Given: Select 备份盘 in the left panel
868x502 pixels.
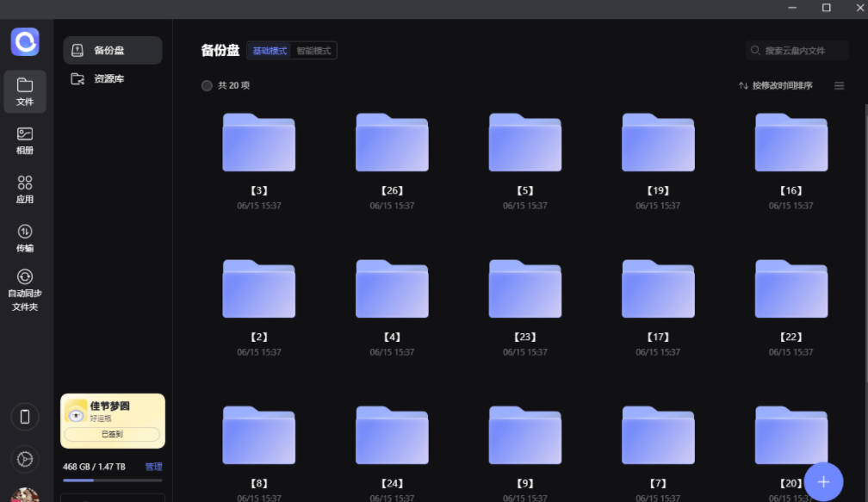Looking at the screenshot, I should (x=112, y=50).
